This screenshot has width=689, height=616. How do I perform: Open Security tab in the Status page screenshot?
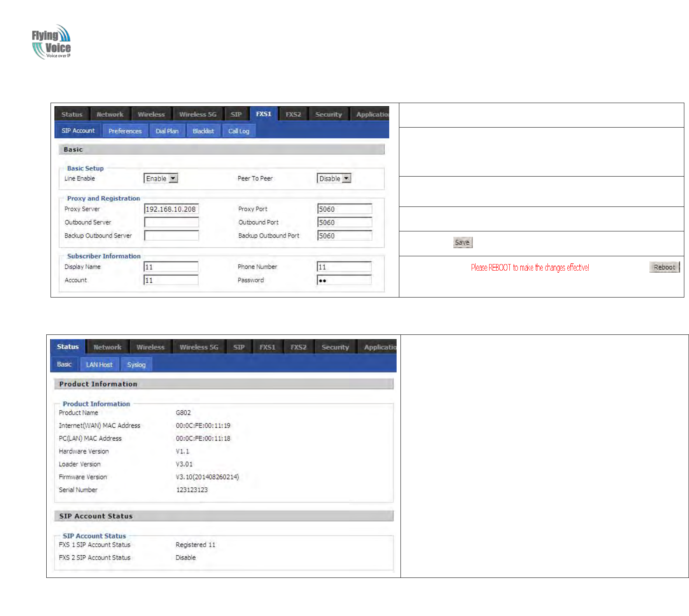[x=335, y=347]
